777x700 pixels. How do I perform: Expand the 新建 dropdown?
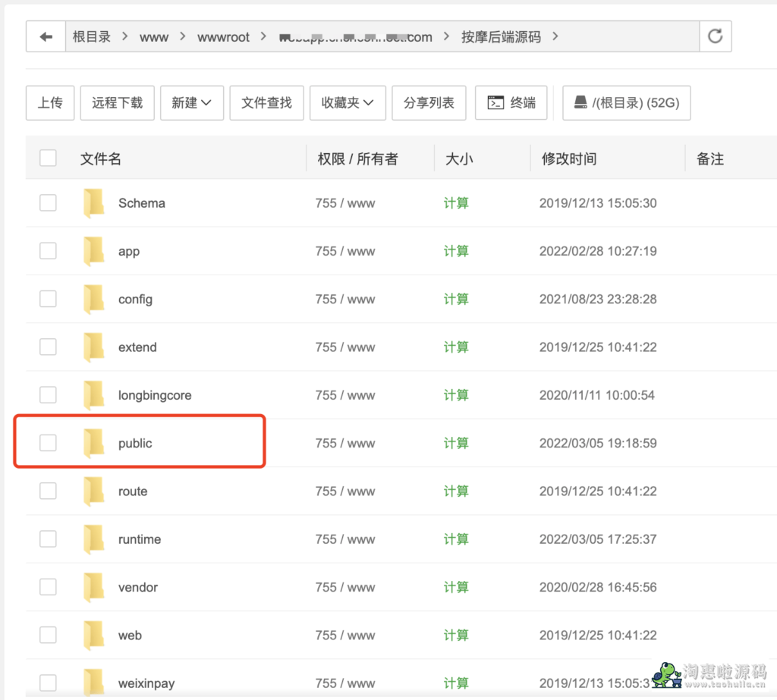[x=191, y=102]
